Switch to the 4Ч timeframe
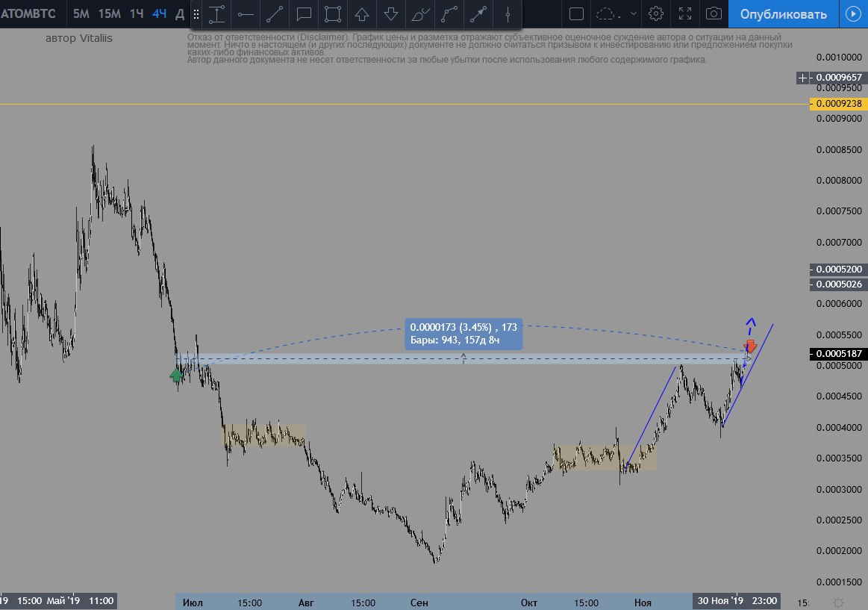This screenshot has width=868, height=610. pyautogui.click(x=160, y=14)
